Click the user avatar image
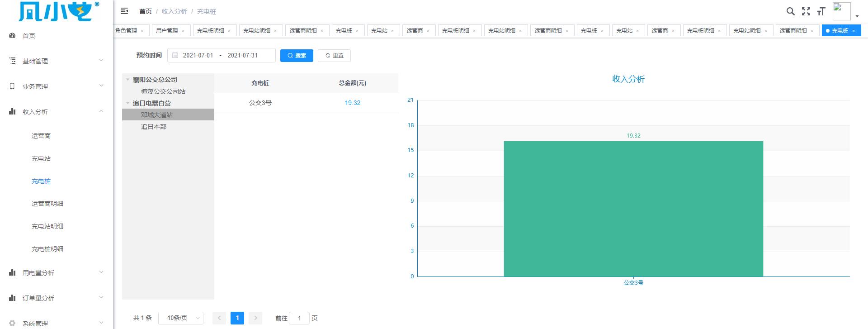The height and width of the screenshot is (329, 868). 841,11
